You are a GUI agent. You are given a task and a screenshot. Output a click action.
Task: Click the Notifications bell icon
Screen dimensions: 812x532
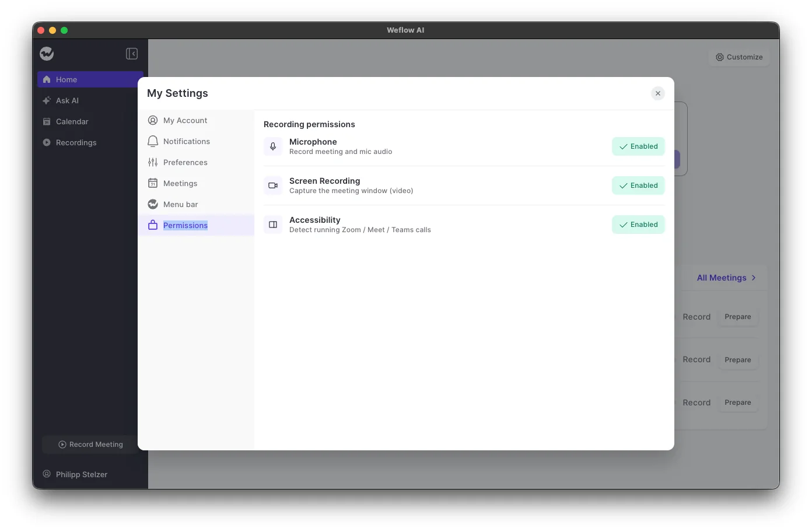[x=153, y=141]
